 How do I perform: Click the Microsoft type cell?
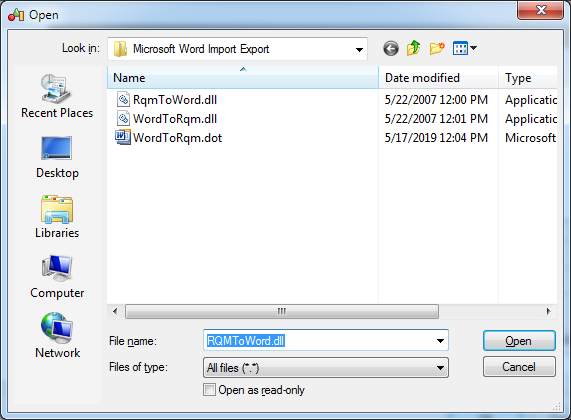coord(531,138)
